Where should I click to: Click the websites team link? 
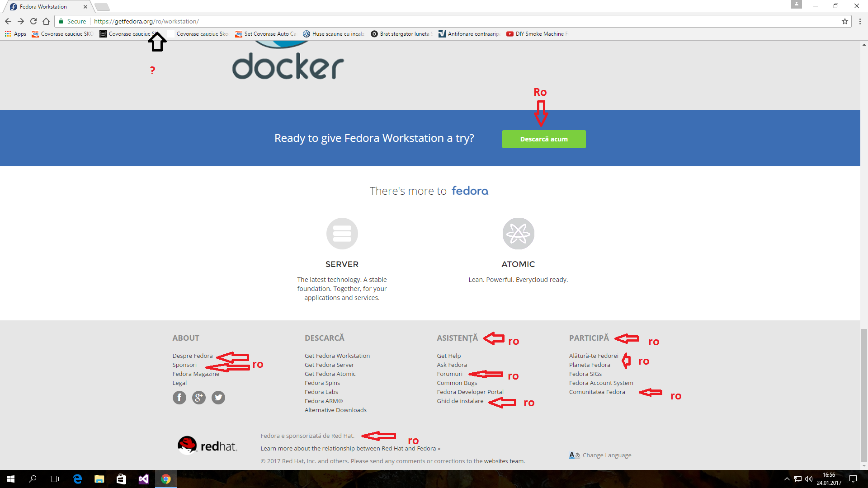click(x=504, y=461)
